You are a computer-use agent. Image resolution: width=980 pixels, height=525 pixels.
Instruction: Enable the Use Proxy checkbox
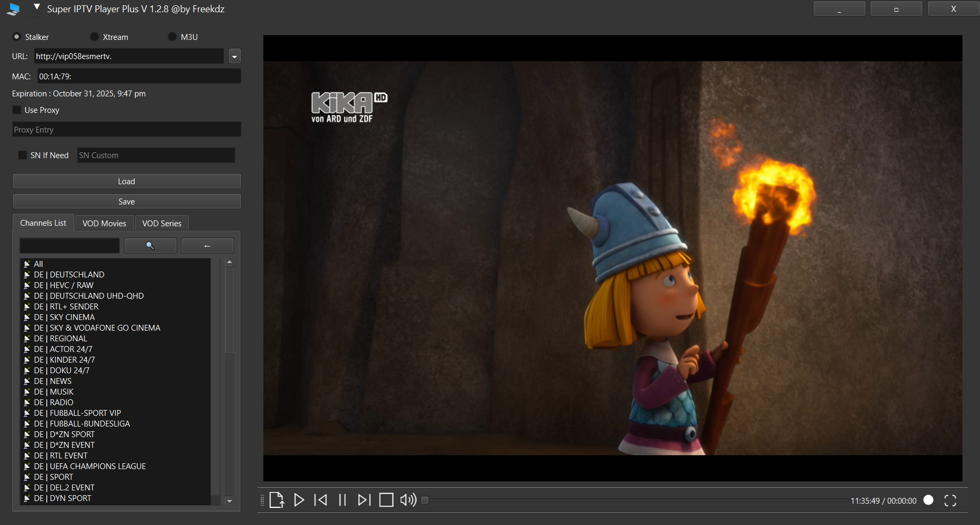click(17, 110)
